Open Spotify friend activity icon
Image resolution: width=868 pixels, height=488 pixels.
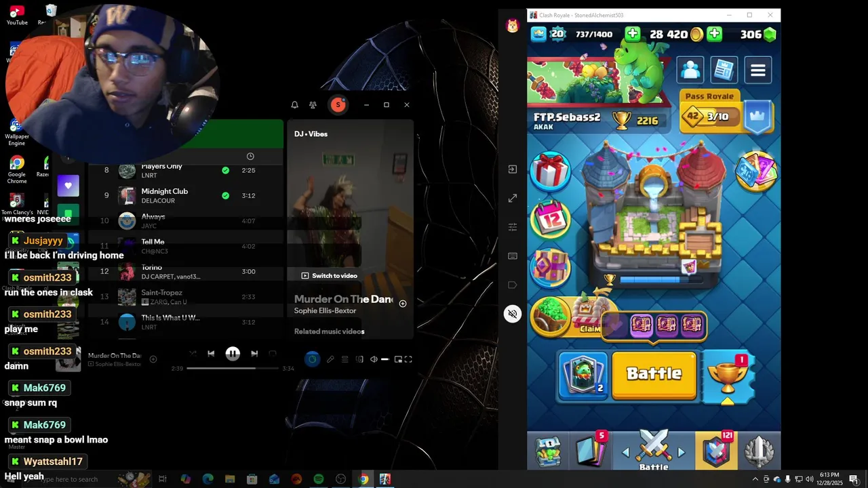(x=313, y=105)
